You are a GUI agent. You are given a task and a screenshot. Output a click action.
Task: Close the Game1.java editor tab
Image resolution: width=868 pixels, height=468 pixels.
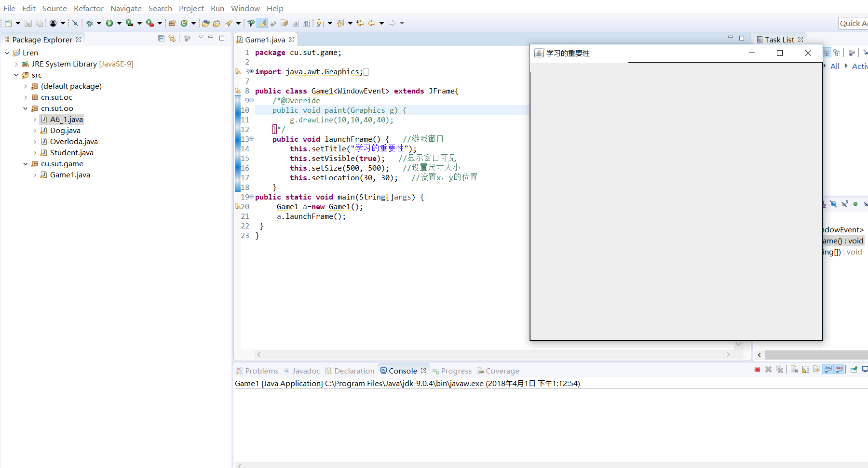click(292, 40)
